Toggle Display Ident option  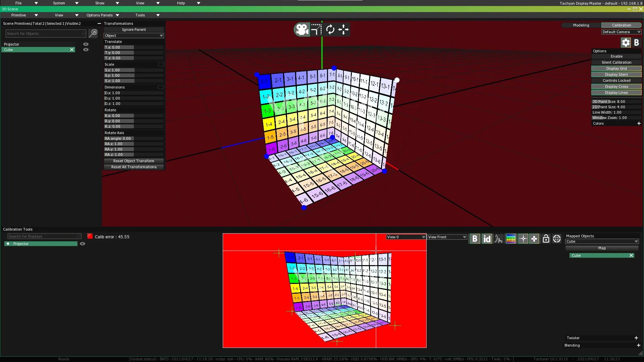tap(616, 74)
